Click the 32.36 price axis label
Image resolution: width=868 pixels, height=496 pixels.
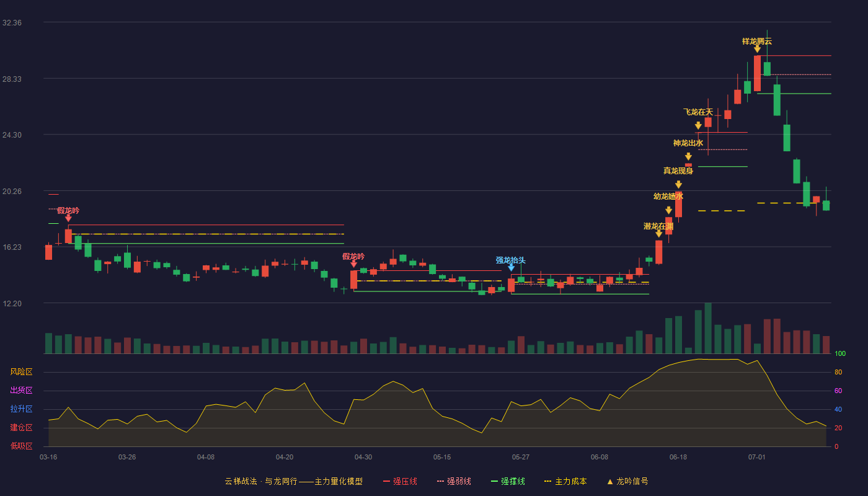tap(12, 23)
